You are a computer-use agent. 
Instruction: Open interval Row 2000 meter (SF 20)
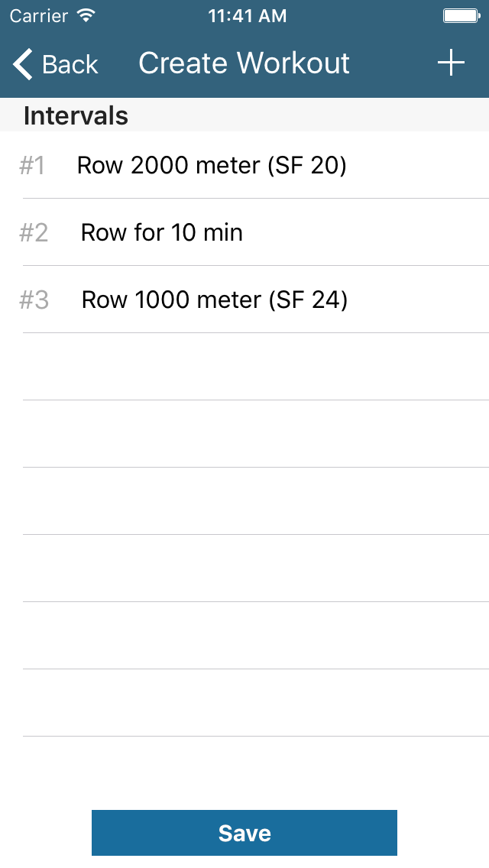pos(211,165)
